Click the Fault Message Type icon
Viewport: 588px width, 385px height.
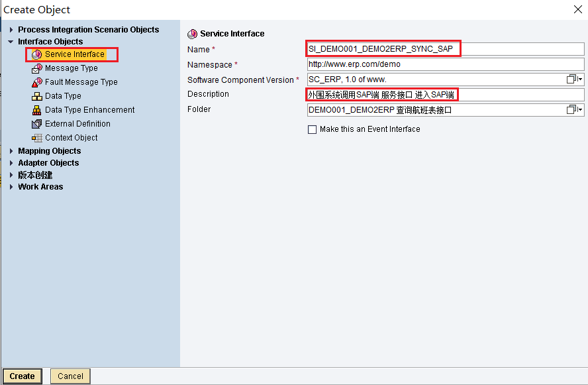(x=37, y=83)
